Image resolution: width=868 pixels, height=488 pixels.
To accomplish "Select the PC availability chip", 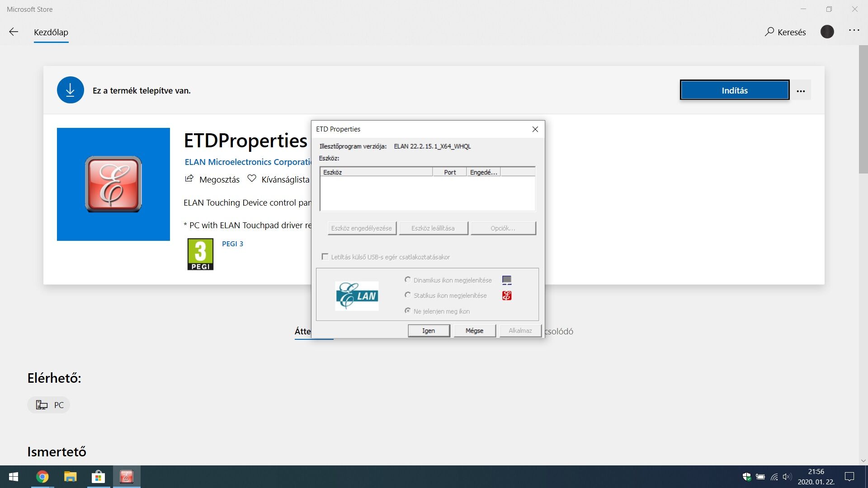I will 49,405.
